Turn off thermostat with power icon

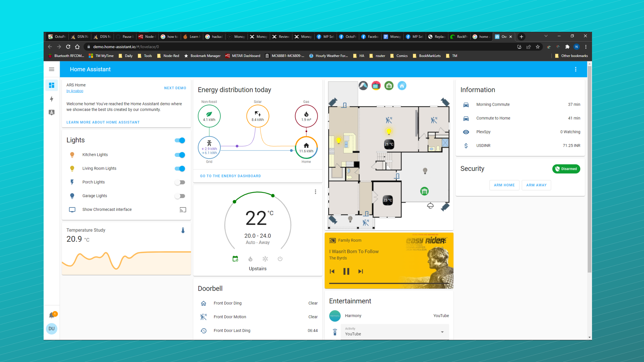280,259
